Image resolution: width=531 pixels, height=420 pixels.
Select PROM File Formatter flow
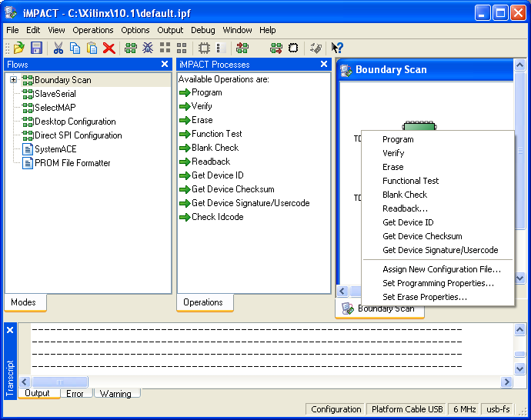pyautogui.click(x=72, y=163)
